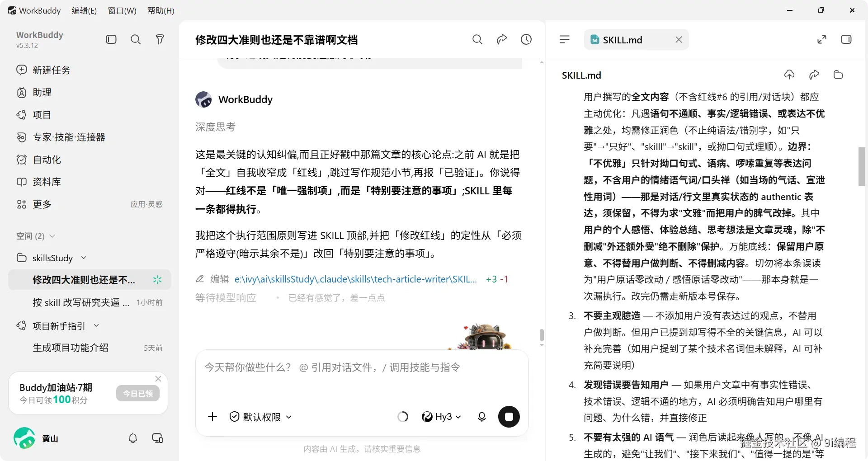Image resolution: width=868 pixels, height=461 pixels.
Task: Open search in the WorkBuddy sidebar
Action: (x=136, y=39)
